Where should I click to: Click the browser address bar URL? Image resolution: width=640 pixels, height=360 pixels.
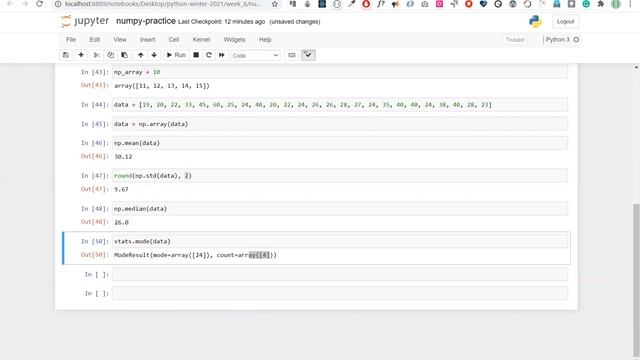click(x=163, y=4)
